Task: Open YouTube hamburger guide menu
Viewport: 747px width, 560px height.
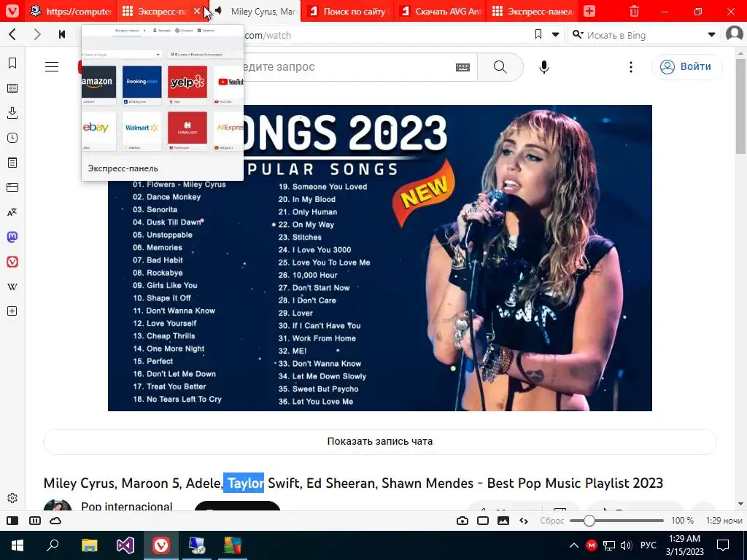Action: click(52, 66)
